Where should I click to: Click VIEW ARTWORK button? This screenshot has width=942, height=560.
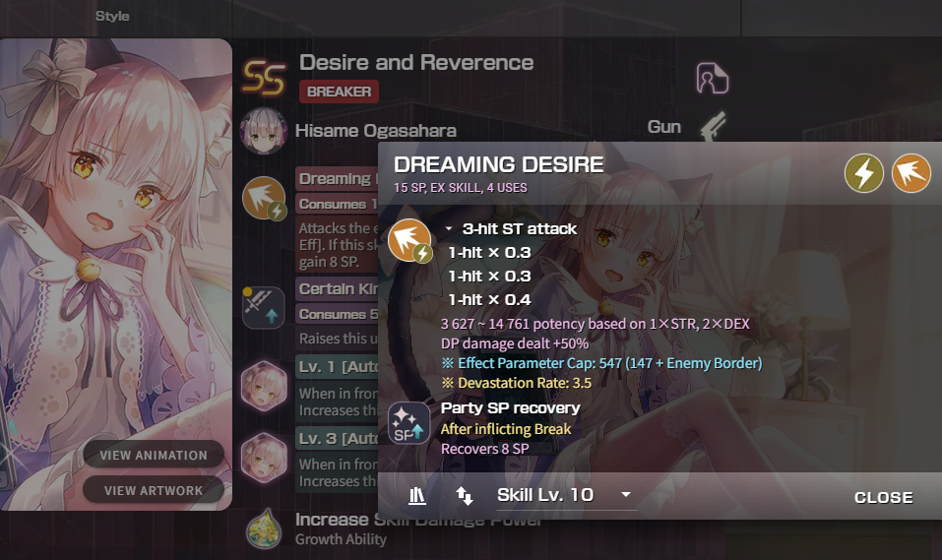154,491
